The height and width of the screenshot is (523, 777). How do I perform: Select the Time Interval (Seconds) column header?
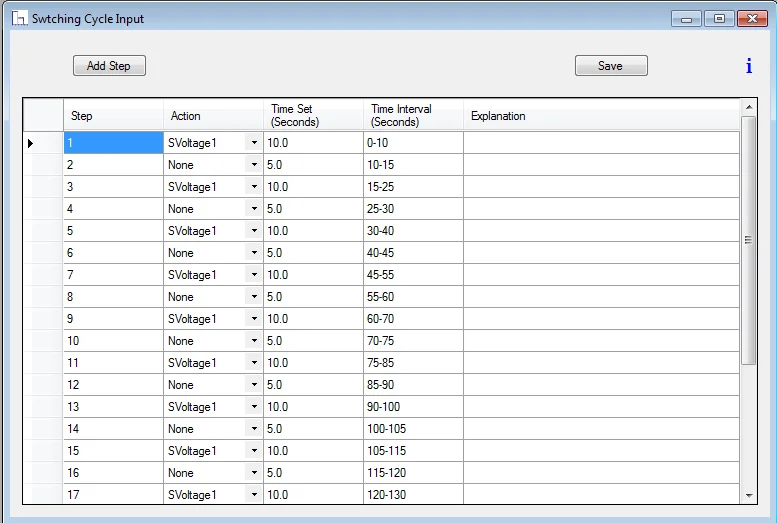coord(413,116)
